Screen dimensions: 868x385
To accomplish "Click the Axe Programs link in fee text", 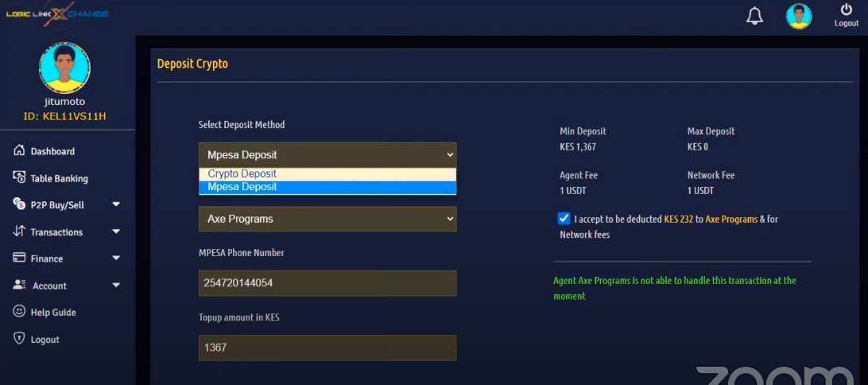I will click(x=731, y=219).
